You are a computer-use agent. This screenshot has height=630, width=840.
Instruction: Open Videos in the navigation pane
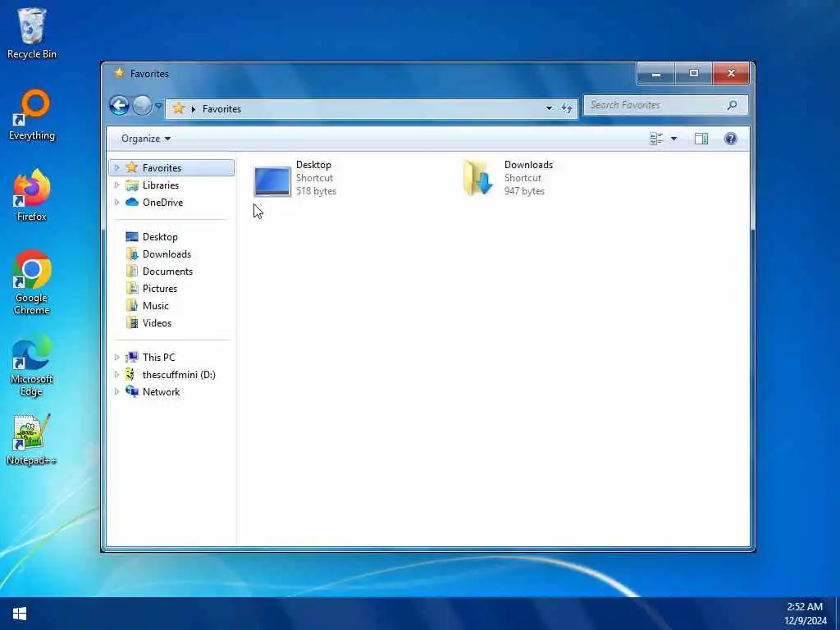pos(157,322)
